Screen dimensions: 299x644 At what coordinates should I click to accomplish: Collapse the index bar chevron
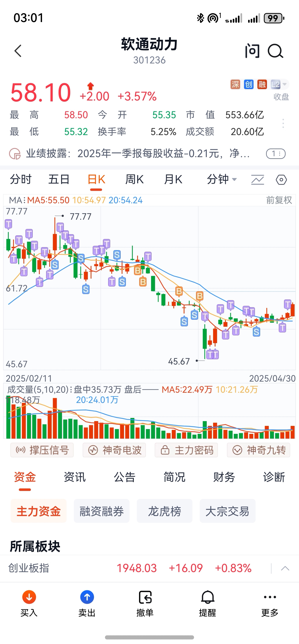tap(285, 568)
